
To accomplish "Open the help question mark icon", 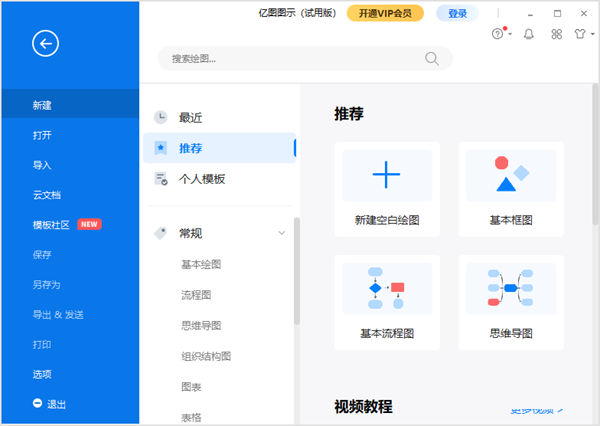I will 497,34.
